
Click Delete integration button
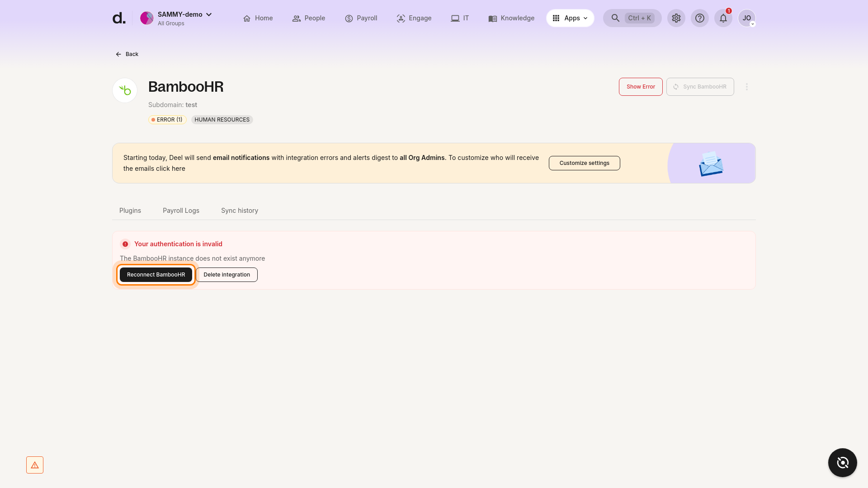click(x=226, y=275)
